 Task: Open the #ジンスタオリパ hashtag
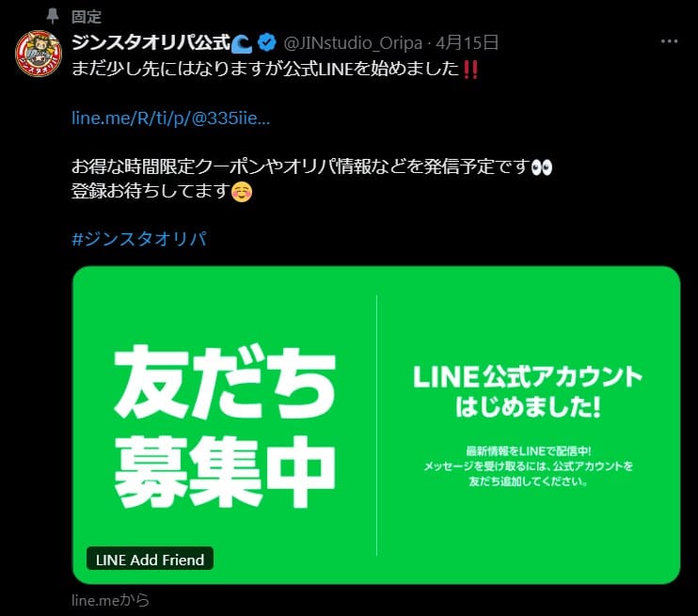click(139, 239)
